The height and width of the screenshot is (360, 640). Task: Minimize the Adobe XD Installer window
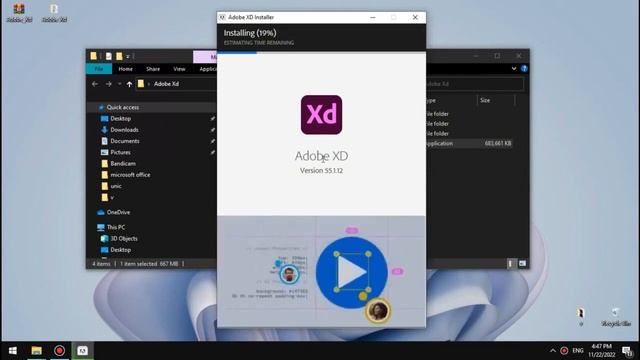373,18
